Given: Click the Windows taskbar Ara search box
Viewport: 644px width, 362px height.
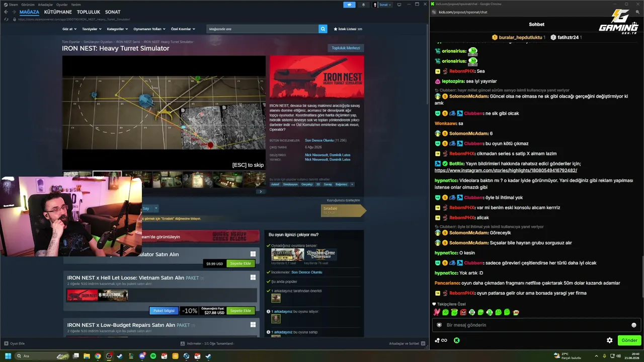Looking at the screenshot, I should [x=41, y=356].
